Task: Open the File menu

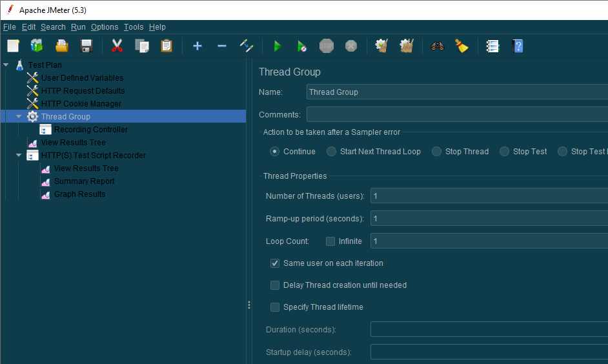Action: click(x=9, y=26)
